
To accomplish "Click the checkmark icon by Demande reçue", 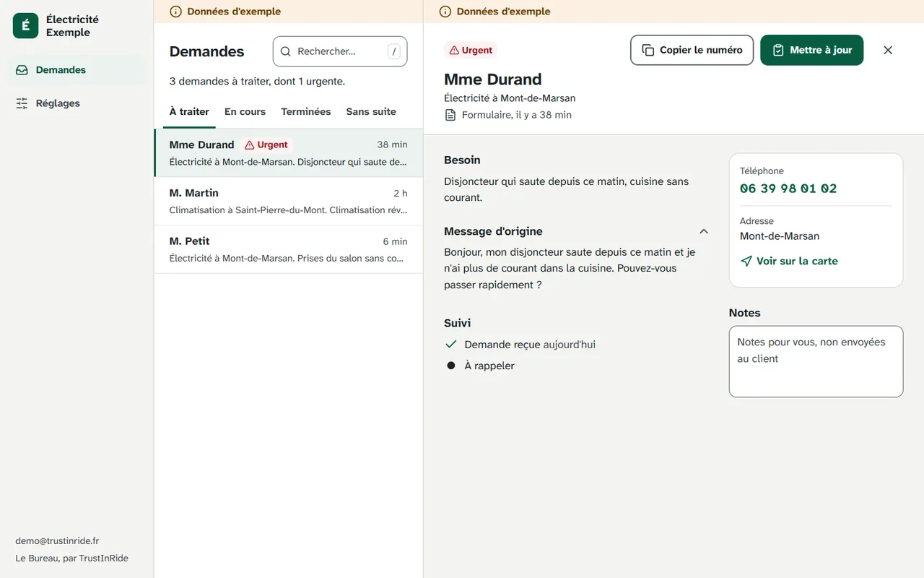I will (x=451, y=345).
